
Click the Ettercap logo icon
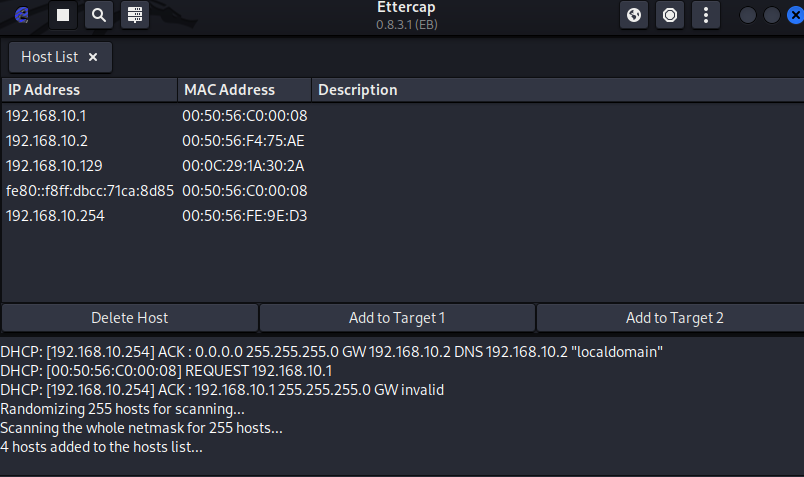[22, 15]
